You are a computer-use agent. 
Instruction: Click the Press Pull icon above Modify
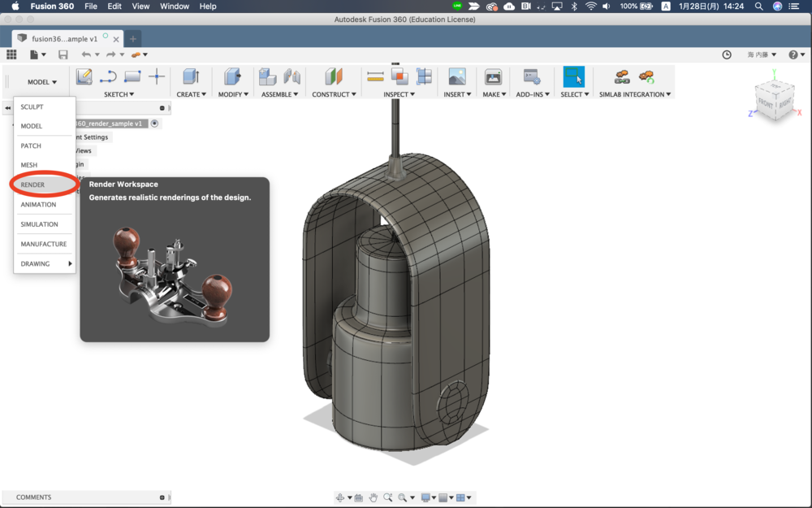pos(232,77)
